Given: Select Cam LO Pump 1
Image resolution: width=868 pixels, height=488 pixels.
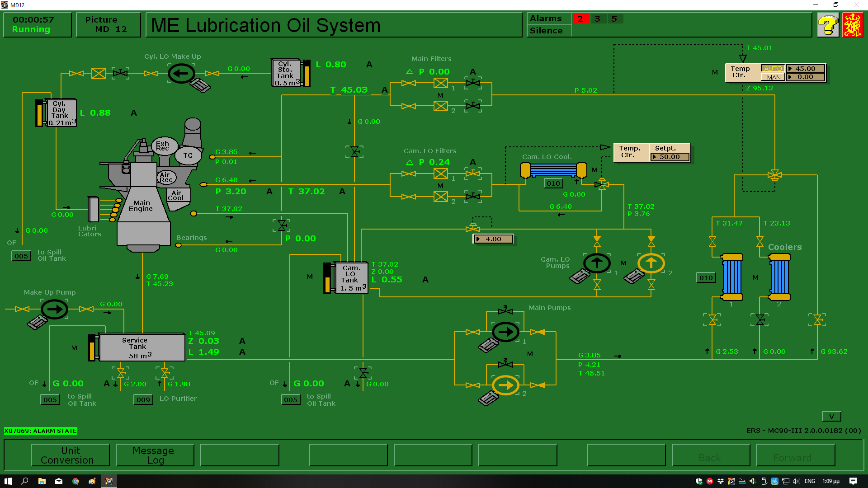Looking at the screenshot, I should click(597, 263).
